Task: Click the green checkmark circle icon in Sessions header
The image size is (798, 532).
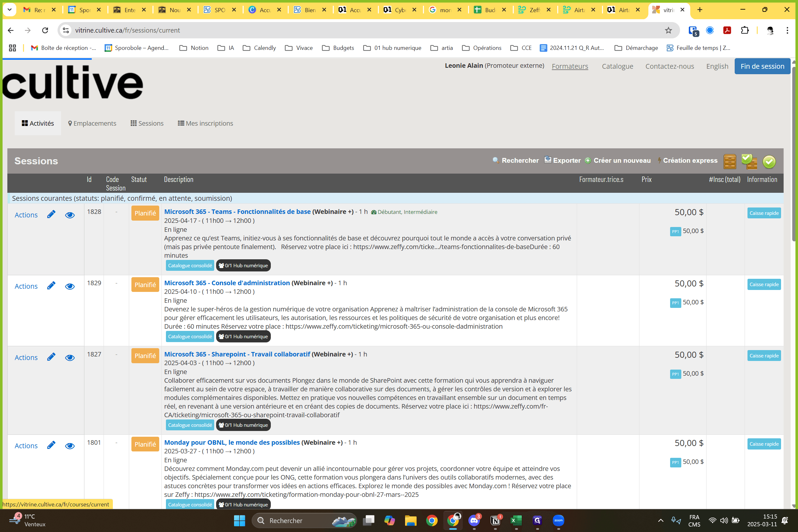Action: [x=769, y=161]
